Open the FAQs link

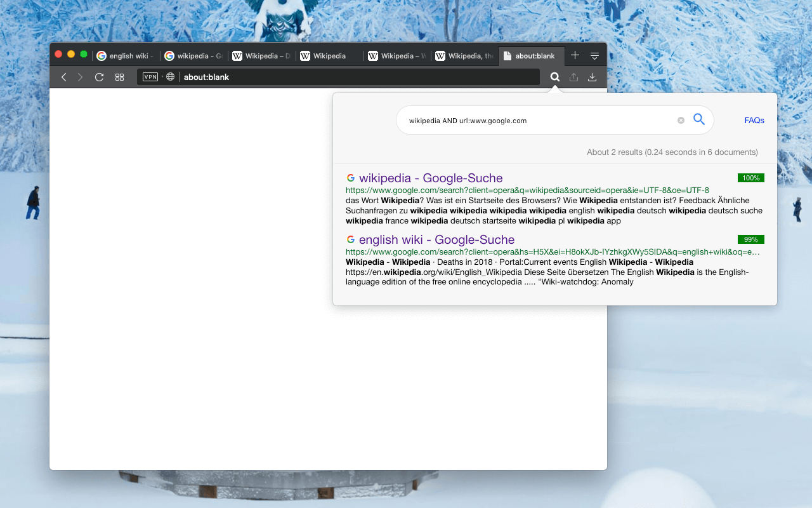pyautogui.click(x=754, y=120)
